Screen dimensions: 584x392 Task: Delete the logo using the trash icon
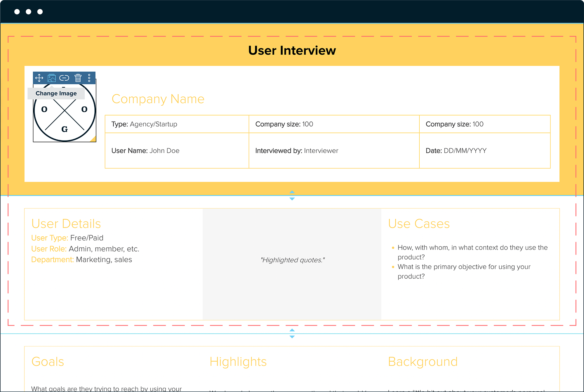point(78,78)
